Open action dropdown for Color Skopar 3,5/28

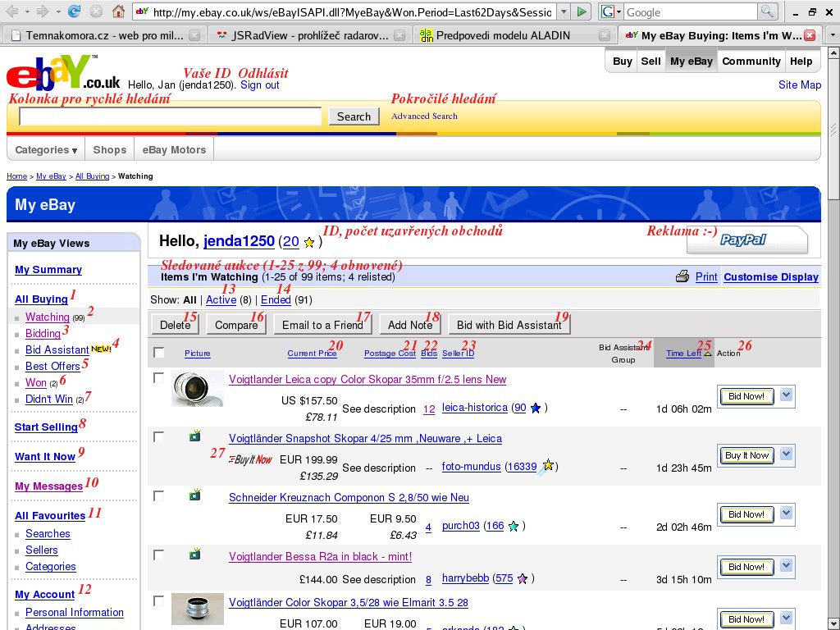point(786,619)
